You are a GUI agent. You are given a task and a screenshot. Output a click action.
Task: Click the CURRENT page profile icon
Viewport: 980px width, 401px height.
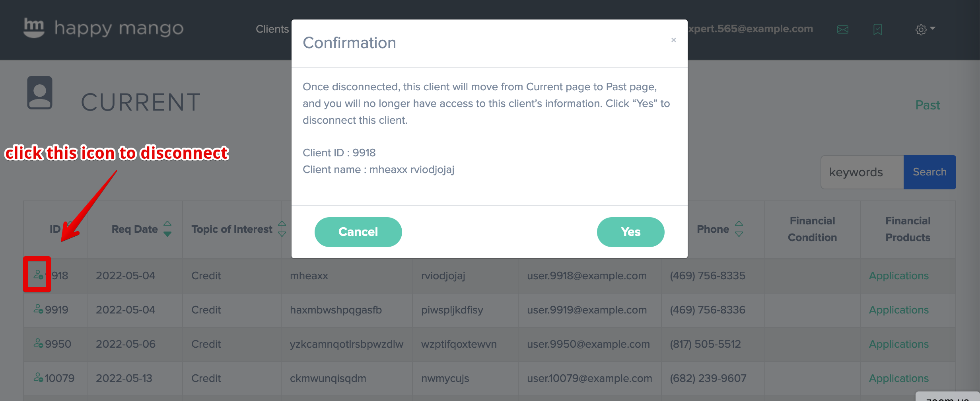point(40,93)
